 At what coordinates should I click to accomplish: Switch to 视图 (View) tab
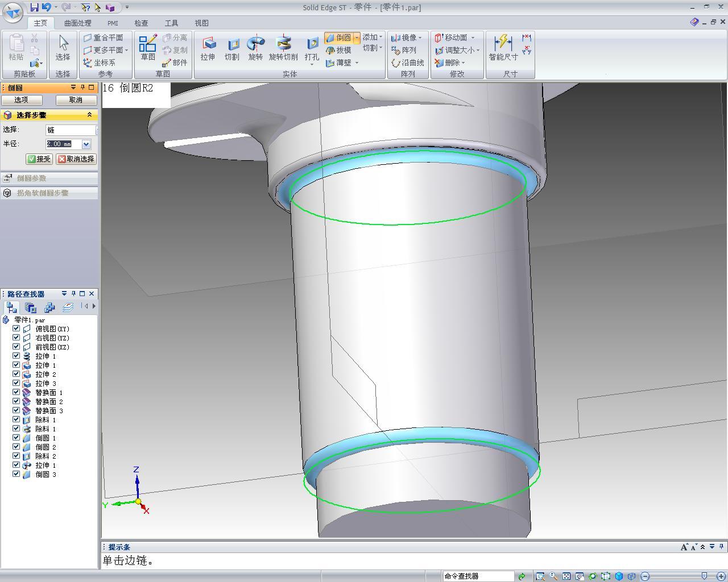coord(201,23)
